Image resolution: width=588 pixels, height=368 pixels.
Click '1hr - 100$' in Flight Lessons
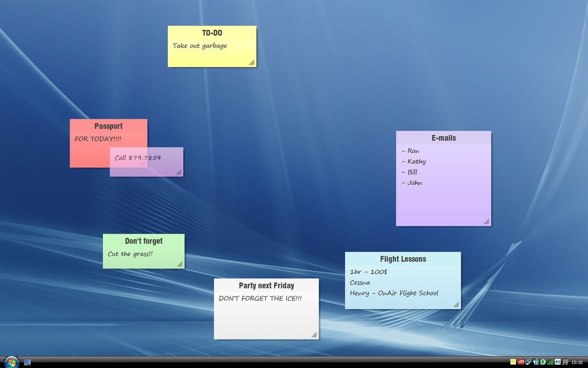point(368,271)
